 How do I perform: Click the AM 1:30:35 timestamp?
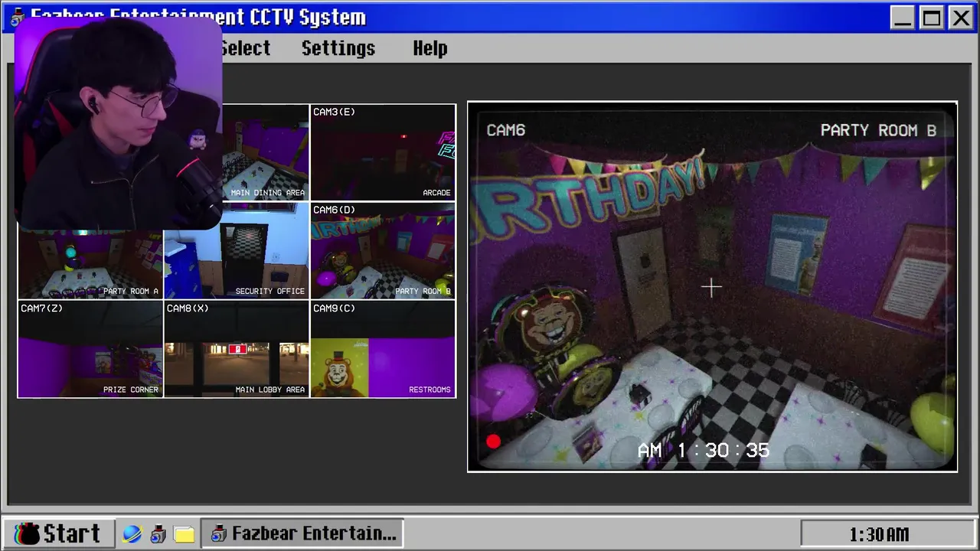click(703, 450)
